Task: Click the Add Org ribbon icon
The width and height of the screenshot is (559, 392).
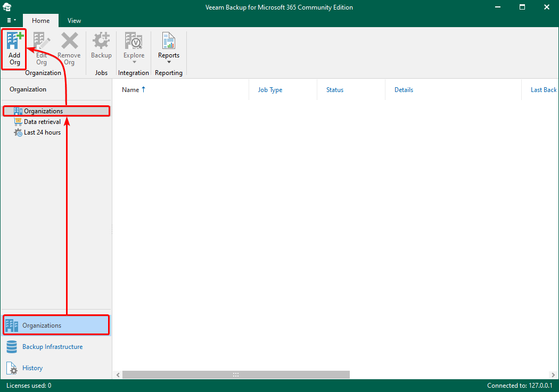Action: (x=14, y=40)
